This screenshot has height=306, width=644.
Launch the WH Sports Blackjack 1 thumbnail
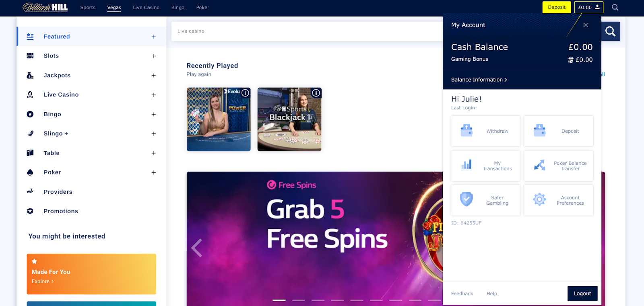(289, 119)
